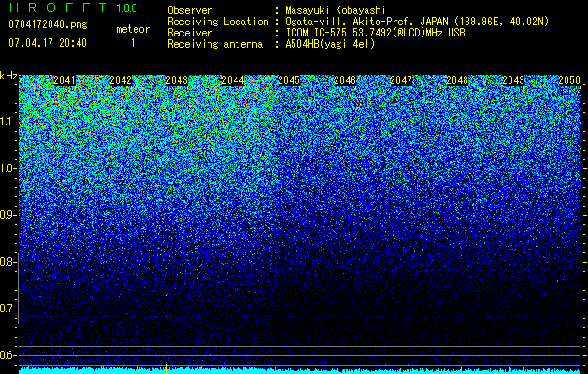This screenshot has width=588, height=374.
Task: Click the 1.1 kHz axis label
Action: pyautogui.click(x=7, y=122)
